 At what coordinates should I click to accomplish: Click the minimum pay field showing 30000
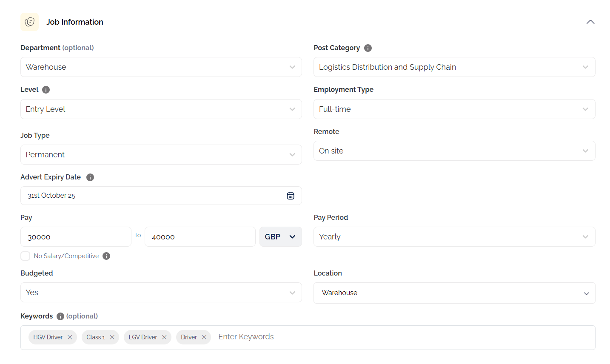[x=76, y=237]
